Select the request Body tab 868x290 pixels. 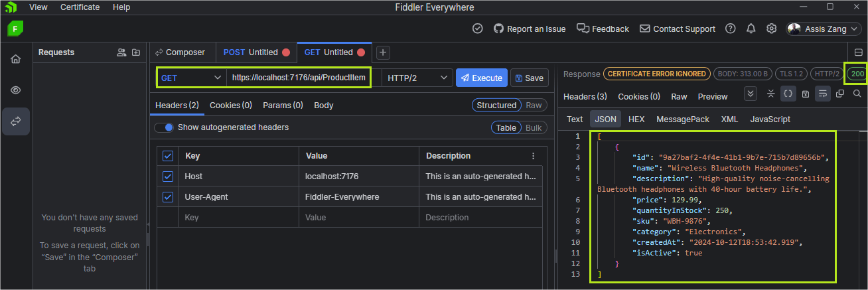click(323, 106)
